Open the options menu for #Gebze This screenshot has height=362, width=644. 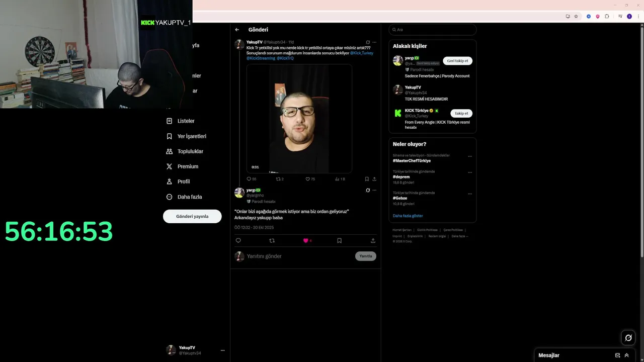click(x=470, y=194)
